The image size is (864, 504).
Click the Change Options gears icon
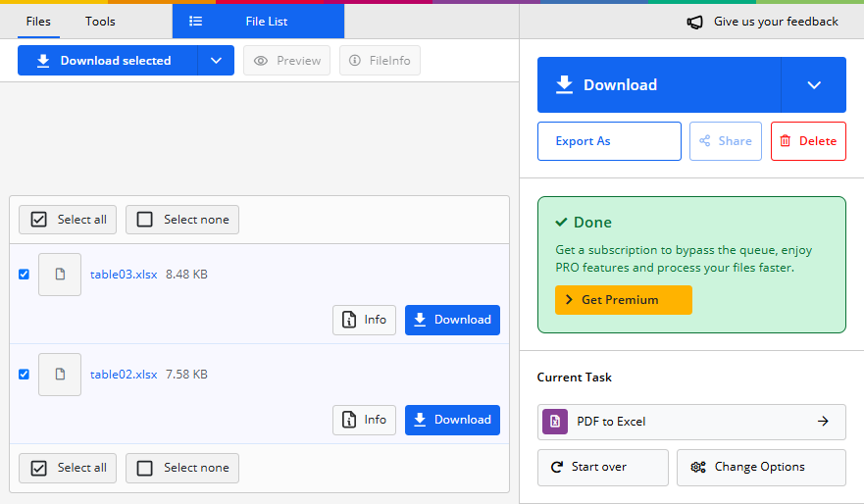coord(698,468)
